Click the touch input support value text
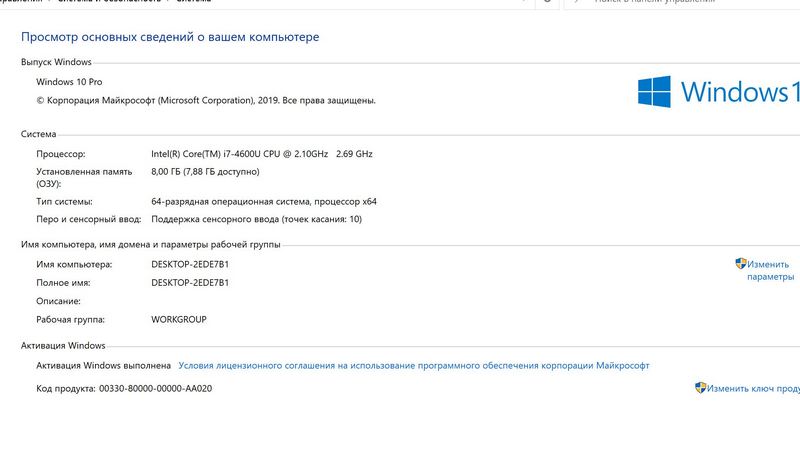800x475 pixels. point(256,219)
